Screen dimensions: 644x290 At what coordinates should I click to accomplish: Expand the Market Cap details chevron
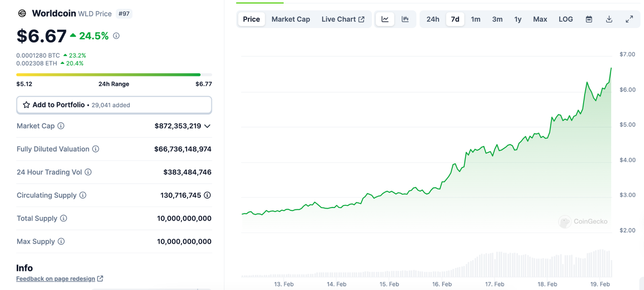coord(207,126)
